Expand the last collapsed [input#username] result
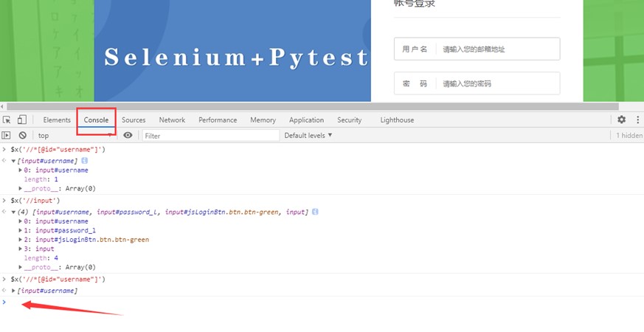The width and height of the screenshot is (644, 332). click(13, 291)
